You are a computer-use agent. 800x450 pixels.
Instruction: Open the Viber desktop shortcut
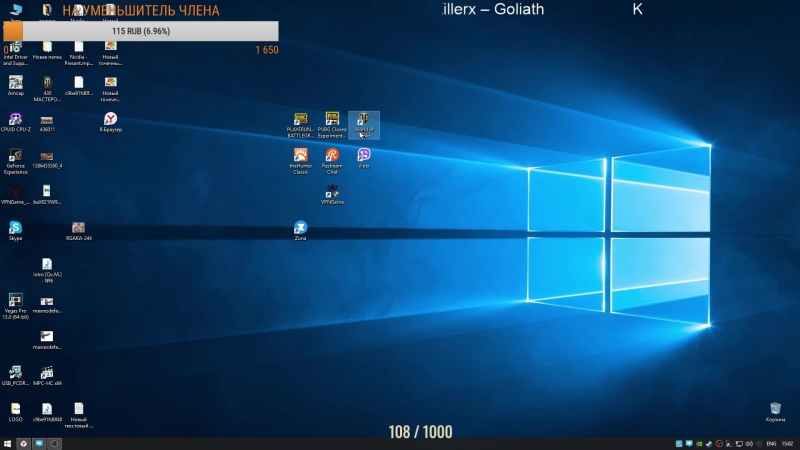[364, 155]
